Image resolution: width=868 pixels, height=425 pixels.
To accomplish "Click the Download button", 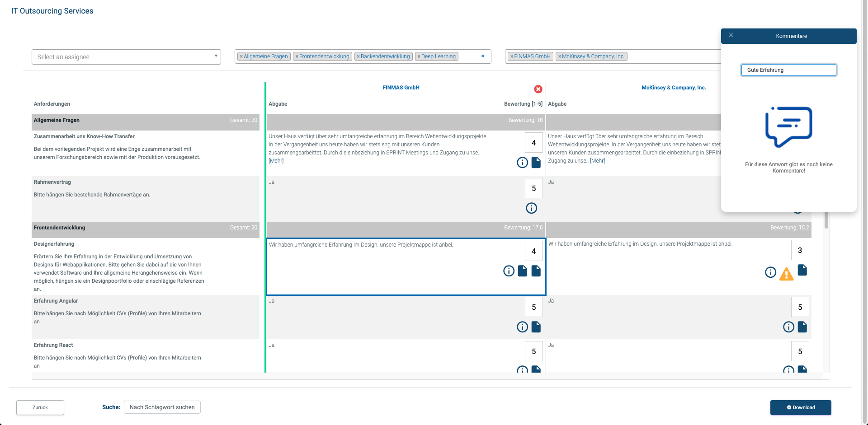I will click(801, 407).
